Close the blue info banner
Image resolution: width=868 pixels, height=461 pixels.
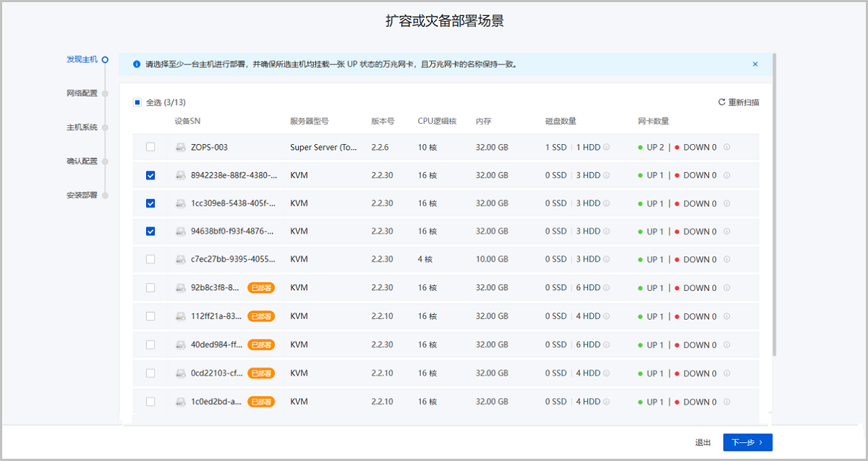point(755,64)
